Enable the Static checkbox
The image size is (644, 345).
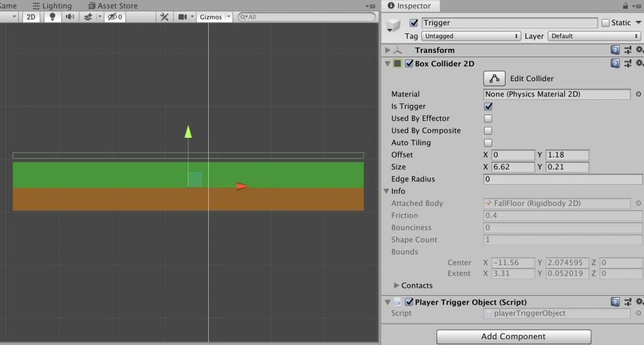606,23
